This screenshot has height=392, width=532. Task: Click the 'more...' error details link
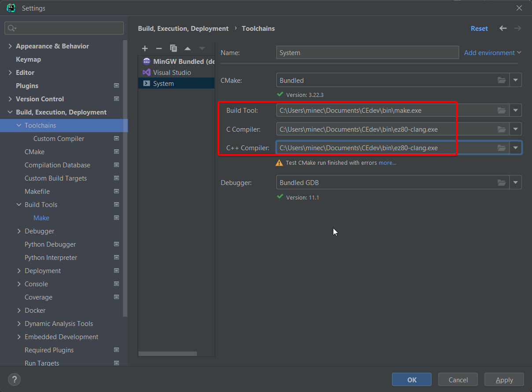coord(387,163)
